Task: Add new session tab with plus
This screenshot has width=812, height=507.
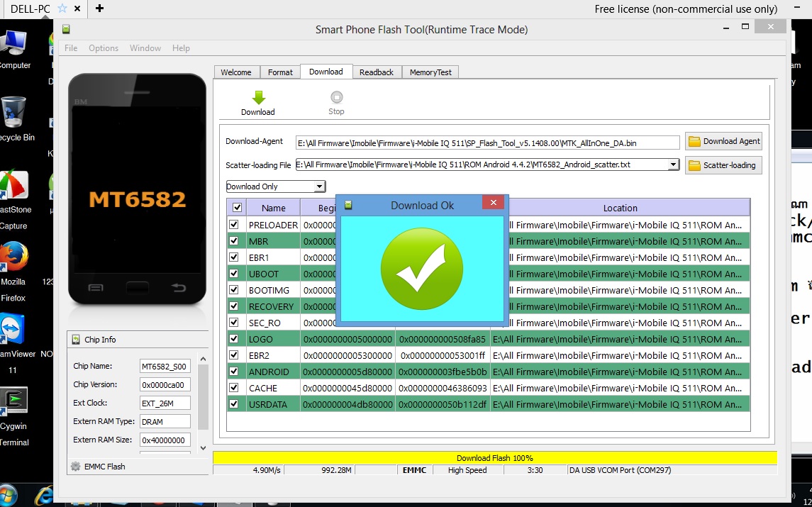Action: [x=99, y=9]
